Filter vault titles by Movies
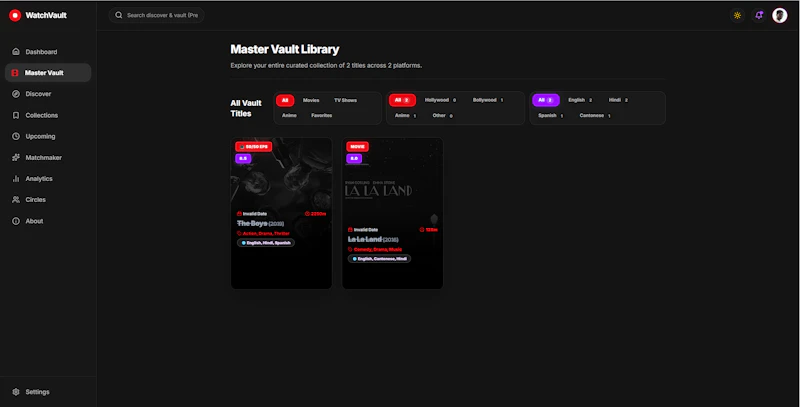This screenshot has width=800, height=407. [x=311, y=100]
